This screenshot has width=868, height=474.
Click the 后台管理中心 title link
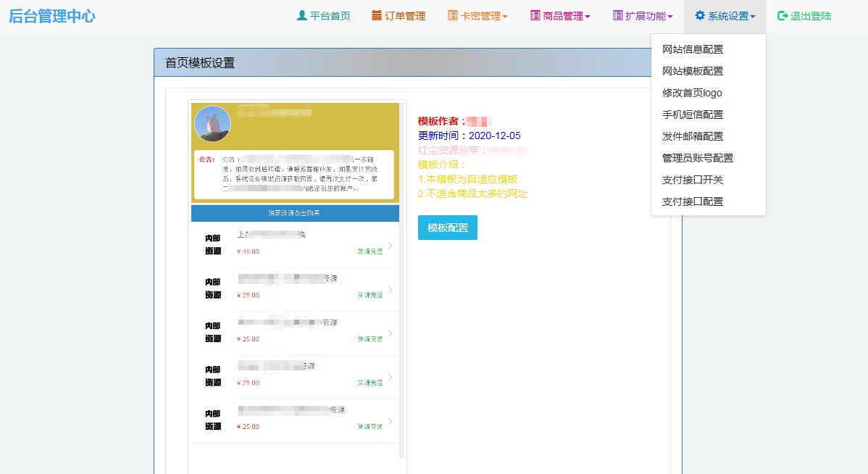click(x=52, y=16)
